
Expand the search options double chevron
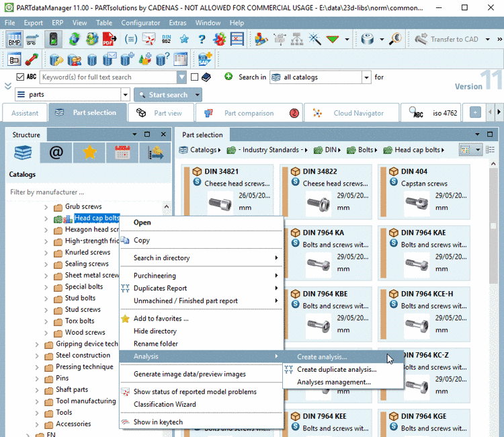(8, 86)
